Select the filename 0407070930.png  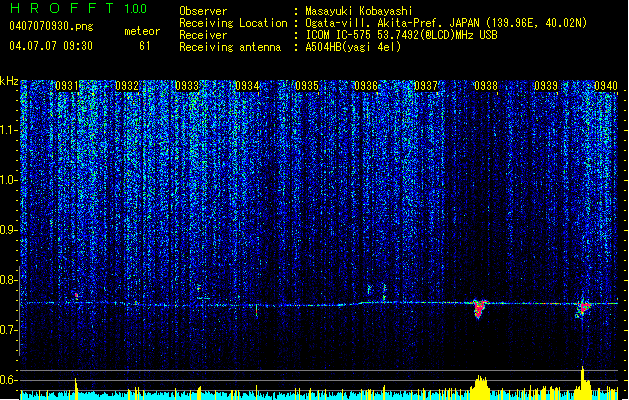click(x=51, y=27)
